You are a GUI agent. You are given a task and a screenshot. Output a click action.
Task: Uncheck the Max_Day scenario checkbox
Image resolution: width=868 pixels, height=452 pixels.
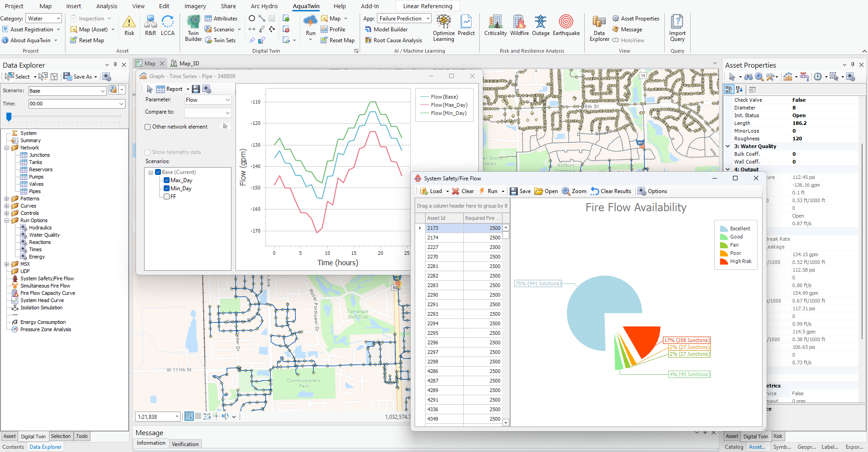point(167,180)
